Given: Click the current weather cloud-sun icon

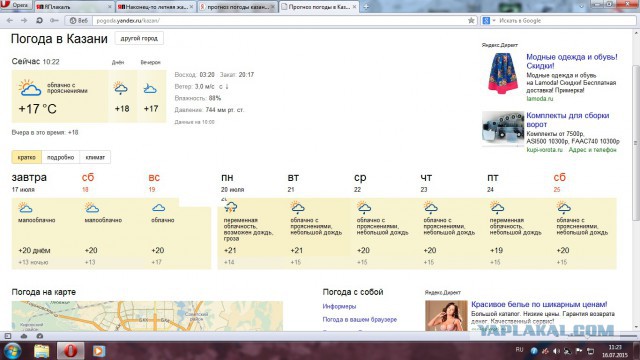Looking at the screenshot, I should coord(30,88).
